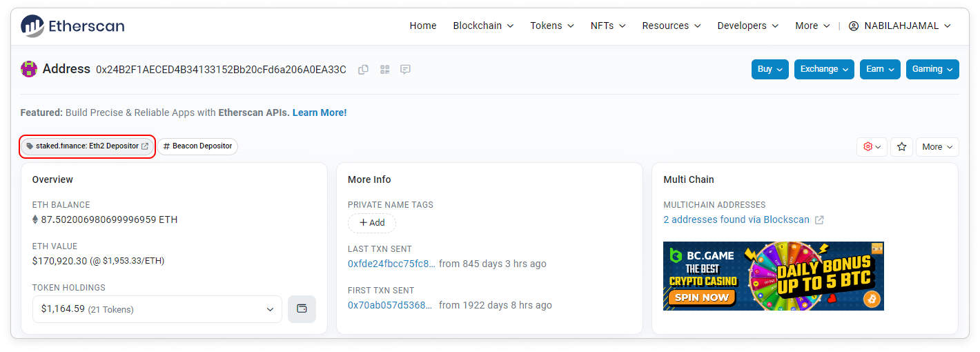Open the address comment icon
Image resolution: width=980 pixels, height=352 pixels.
[x=406, y=69]
